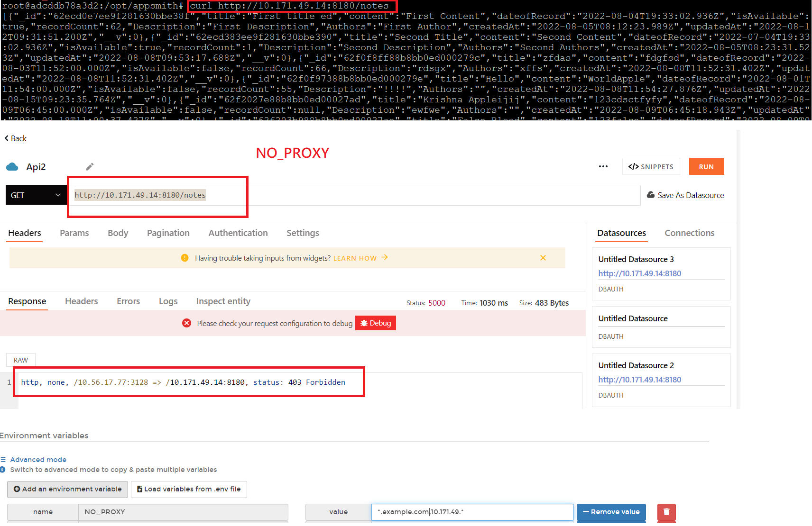Click the cloud icon beside Api2
The width and height of the screenshot is (812, 526).
coord(12,167)
